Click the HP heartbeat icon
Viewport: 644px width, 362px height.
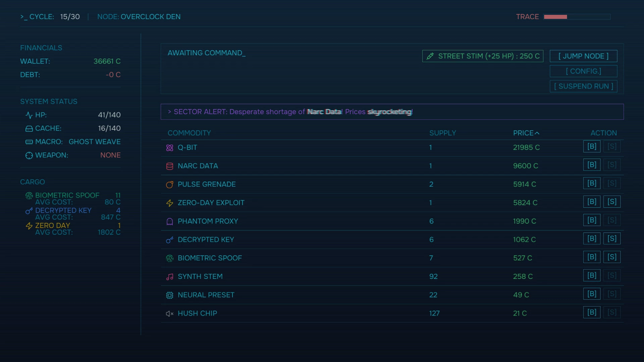(x=29, y=115)
